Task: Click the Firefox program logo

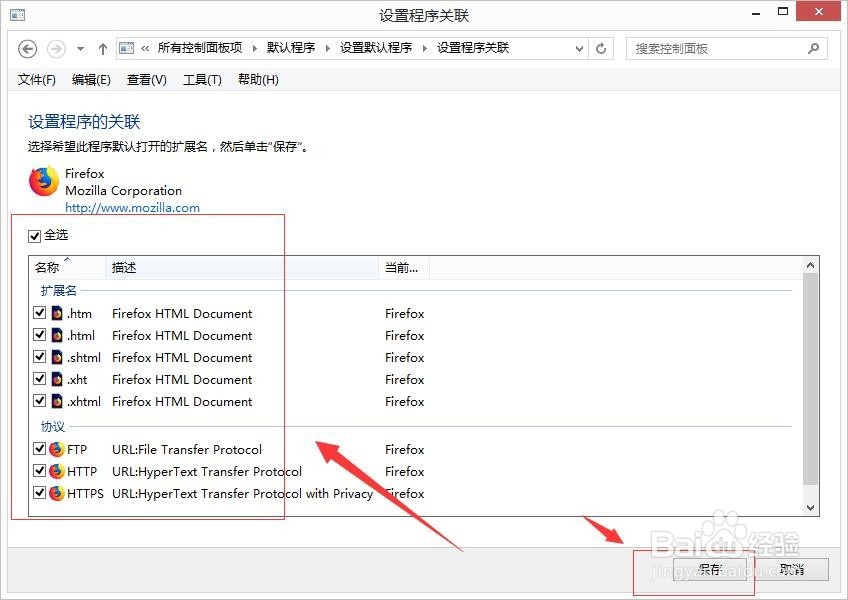Action: [x=44, y=181]
